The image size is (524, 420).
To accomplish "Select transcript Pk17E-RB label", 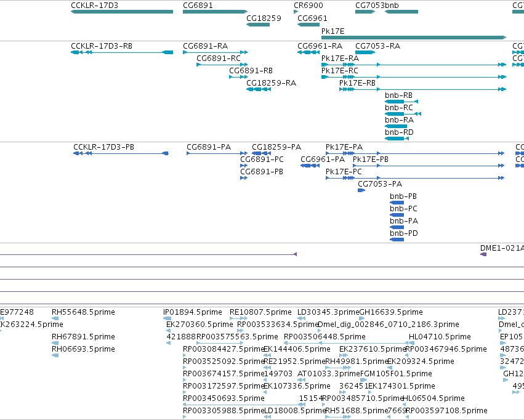I will [357, 83].
